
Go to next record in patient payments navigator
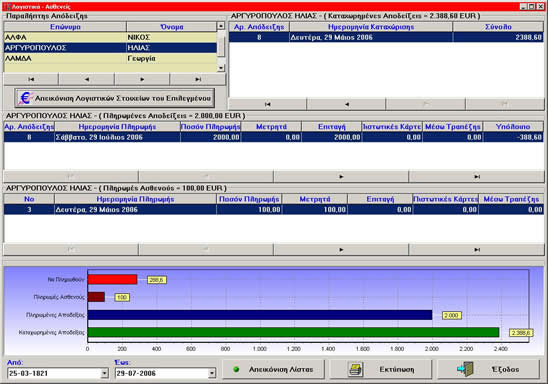pyautogui.click(x=341, y=249)
